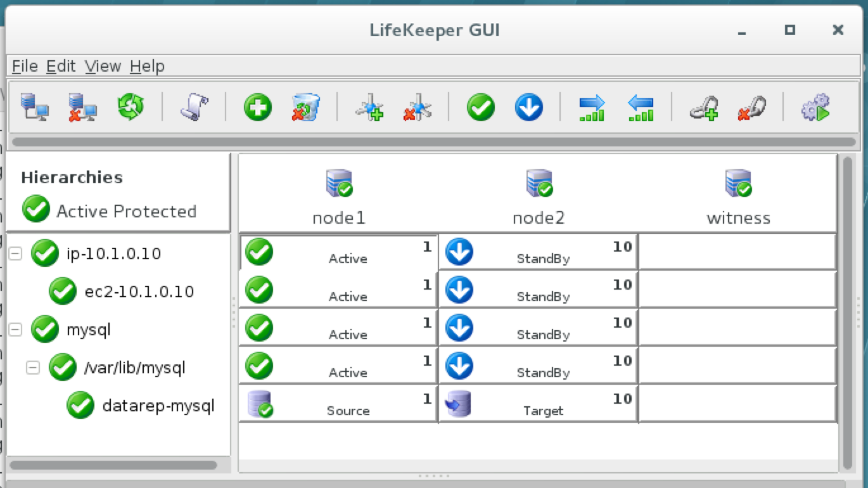
Task: Close the LifeKeeper GUI window
Action: (x=838, y=30)
